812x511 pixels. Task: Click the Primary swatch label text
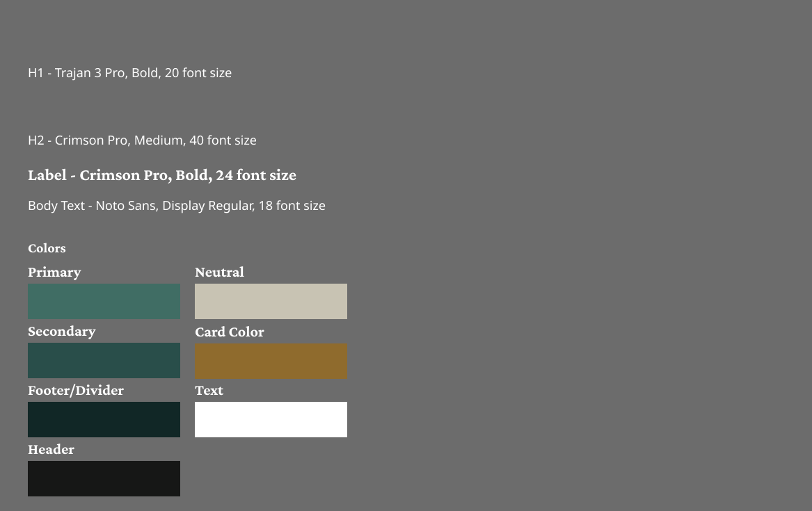54,272
